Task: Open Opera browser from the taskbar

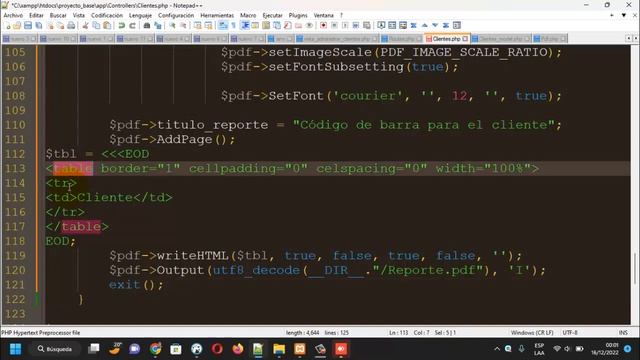Action: click(x=217, y=349)
